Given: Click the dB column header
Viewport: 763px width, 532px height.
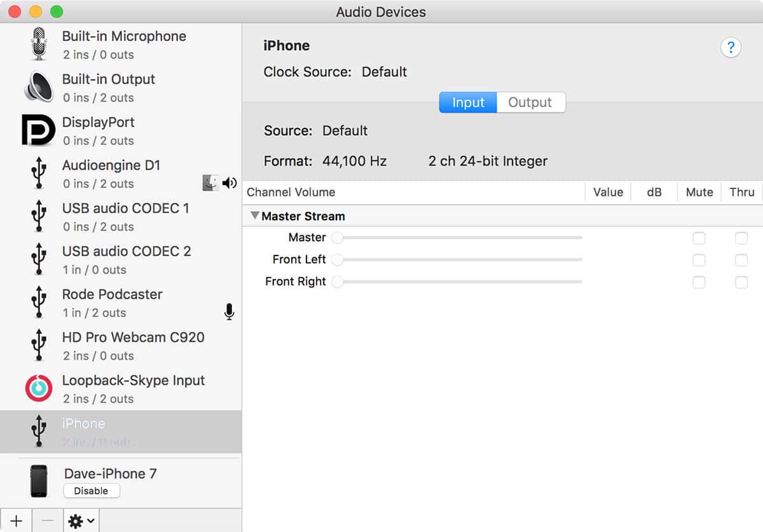Looking at the screenshot, I should 654,192.
